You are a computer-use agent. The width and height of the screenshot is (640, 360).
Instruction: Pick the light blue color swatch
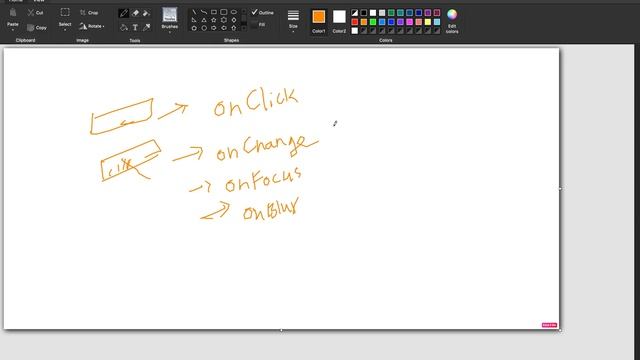pyautogui.click(x=437, y=22)
